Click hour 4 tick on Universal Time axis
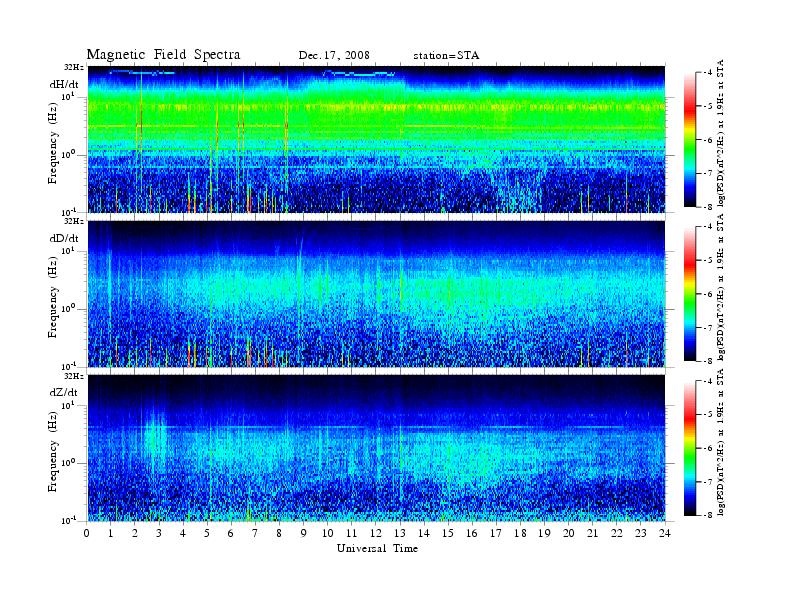The height and width of the screenshot is (612, 792). tap(183, 533)
